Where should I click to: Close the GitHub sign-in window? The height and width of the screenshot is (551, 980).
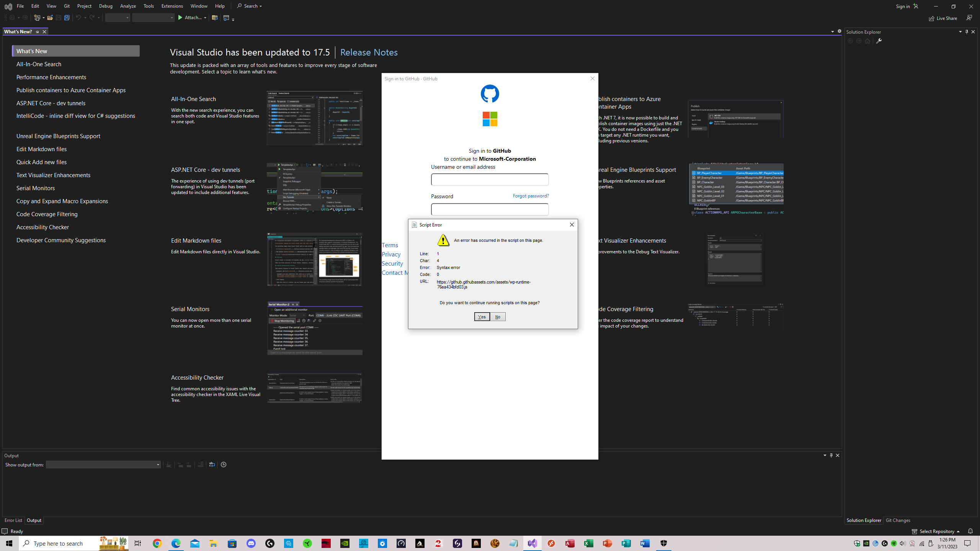pos(593,78)
